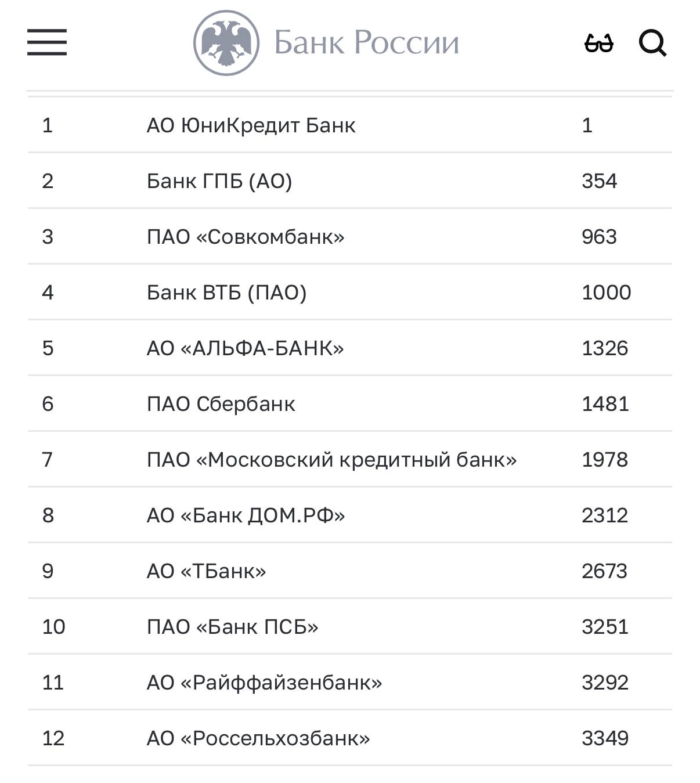Open the hamburger navigation menu
The height and width of the screenshot is (783, 700).
click(47, 42)
